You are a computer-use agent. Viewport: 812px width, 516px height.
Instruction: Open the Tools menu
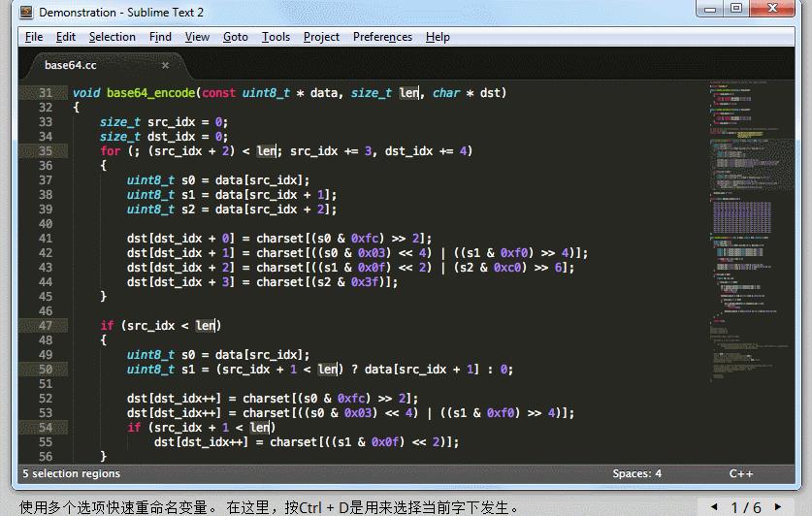pos(276,37)
